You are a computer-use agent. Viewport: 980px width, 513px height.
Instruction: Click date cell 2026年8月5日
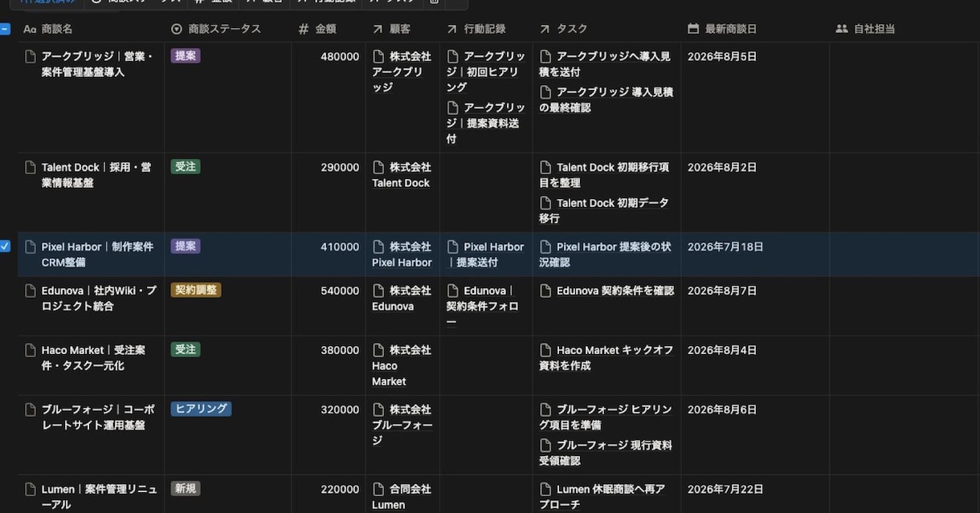(x=755, y=97)
